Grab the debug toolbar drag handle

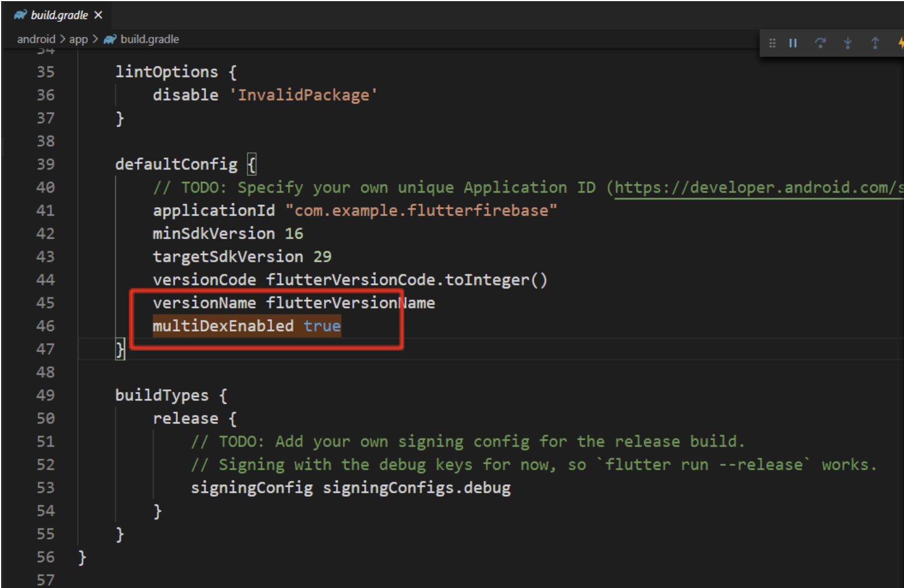tap(772, 43)
